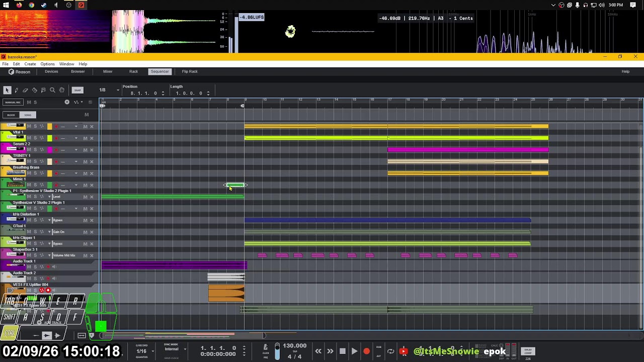
Task: Toggle Manual Rec mode
Action: coord(13,102)
